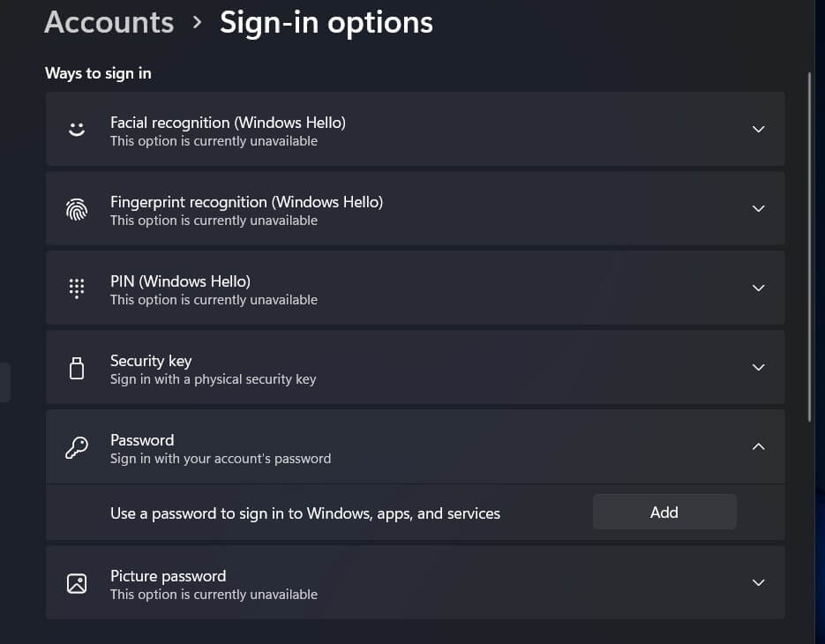The image size is (825, 644).
Task: Click the Password key icon
Action: [x=77, y=447]
